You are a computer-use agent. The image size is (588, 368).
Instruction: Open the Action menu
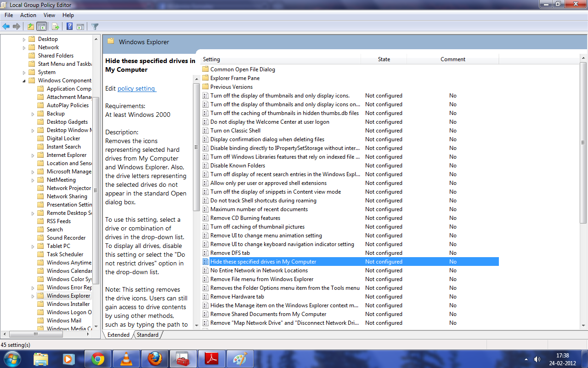pyautogui.click(x=28, y=15)
